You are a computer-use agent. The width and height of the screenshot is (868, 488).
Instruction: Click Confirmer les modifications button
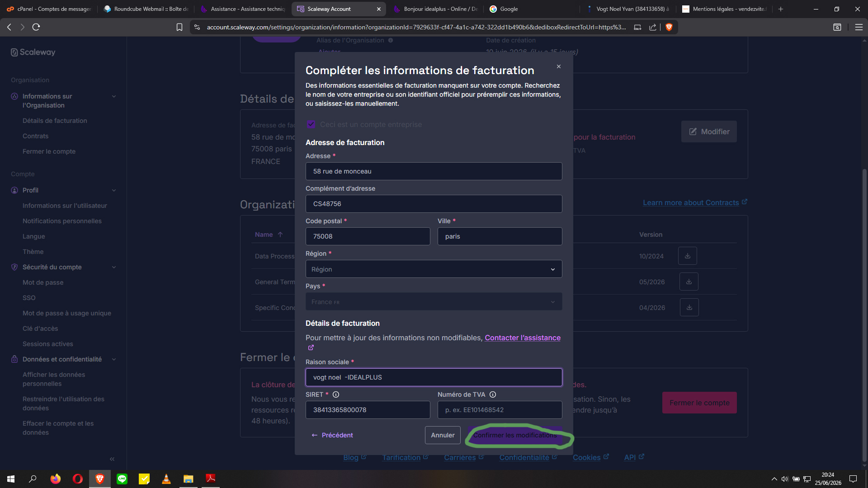point(515,435)
